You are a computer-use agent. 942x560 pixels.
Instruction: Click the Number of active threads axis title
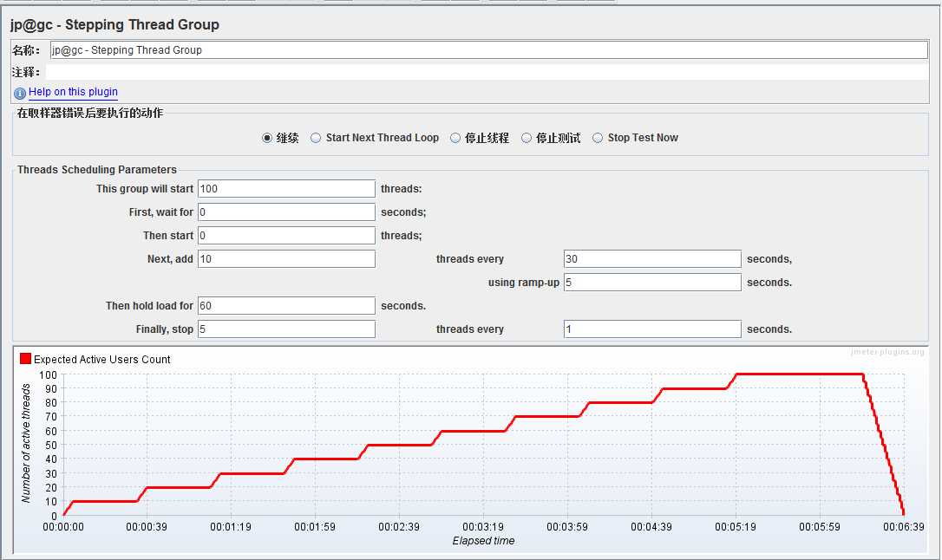pos(26,444)
